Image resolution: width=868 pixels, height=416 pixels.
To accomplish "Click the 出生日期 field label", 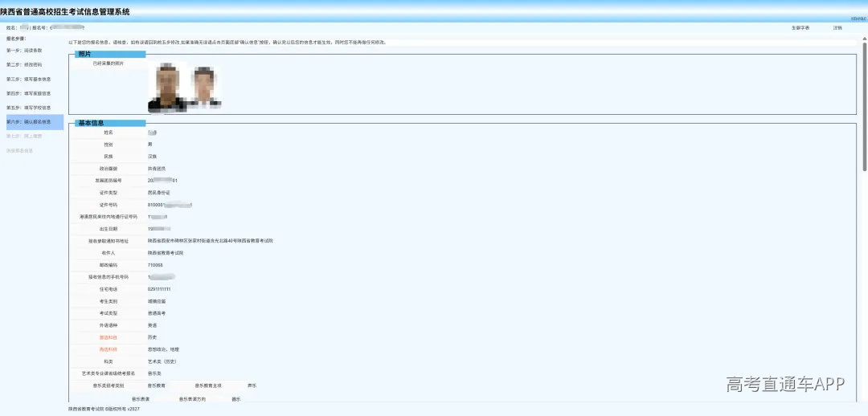I will click(x=108, y=229).
